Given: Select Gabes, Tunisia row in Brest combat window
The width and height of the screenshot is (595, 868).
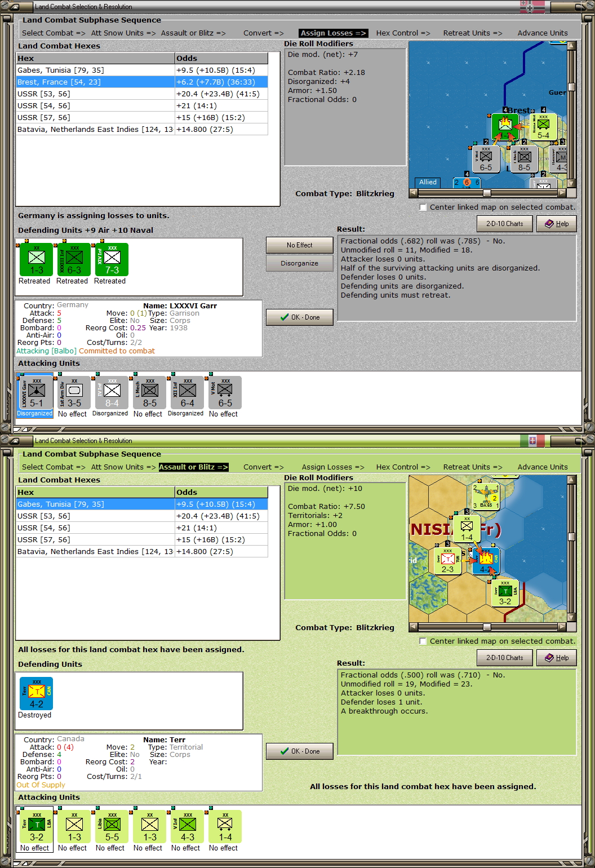Looking at the screenshot, I should (x=142, y=70).
